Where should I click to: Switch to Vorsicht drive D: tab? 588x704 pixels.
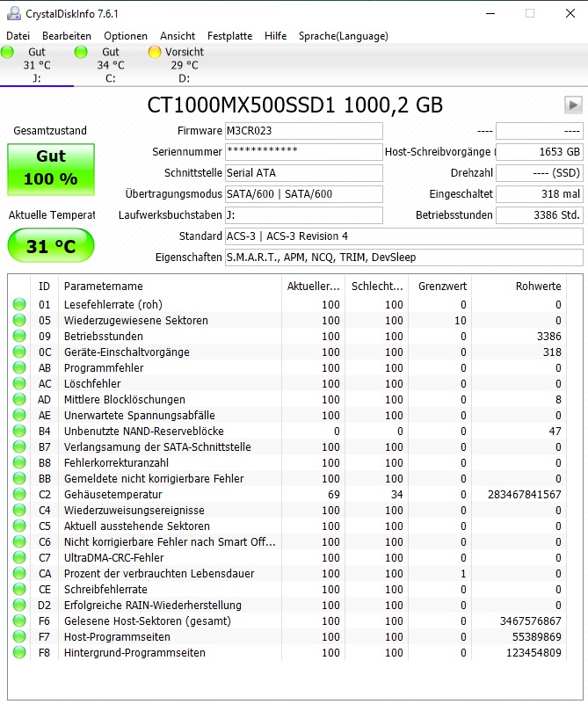coord(184,65)
